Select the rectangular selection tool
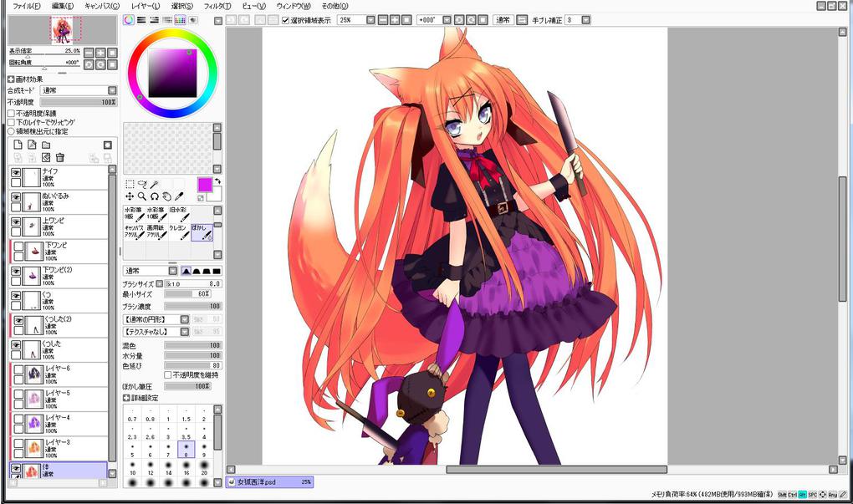853x504 pixels. pos(130,185)
